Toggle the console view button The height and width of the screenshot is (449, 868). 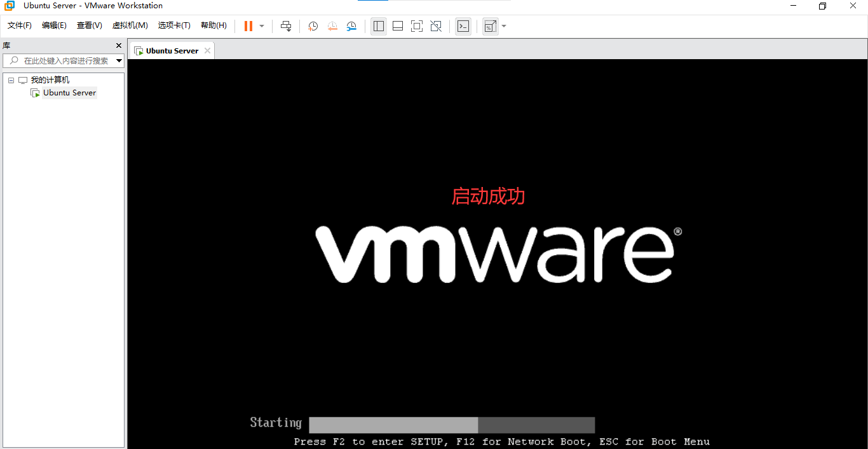[463, 26]
